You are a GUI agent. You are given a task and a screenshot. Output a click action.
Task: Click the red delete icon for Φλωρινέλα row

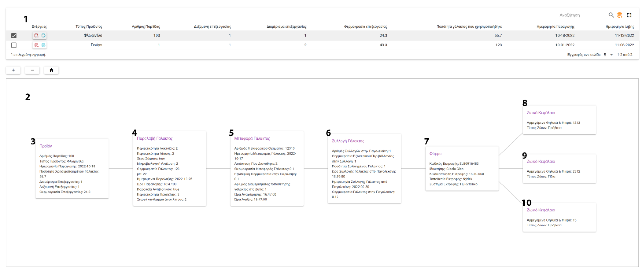click(36, 35)
